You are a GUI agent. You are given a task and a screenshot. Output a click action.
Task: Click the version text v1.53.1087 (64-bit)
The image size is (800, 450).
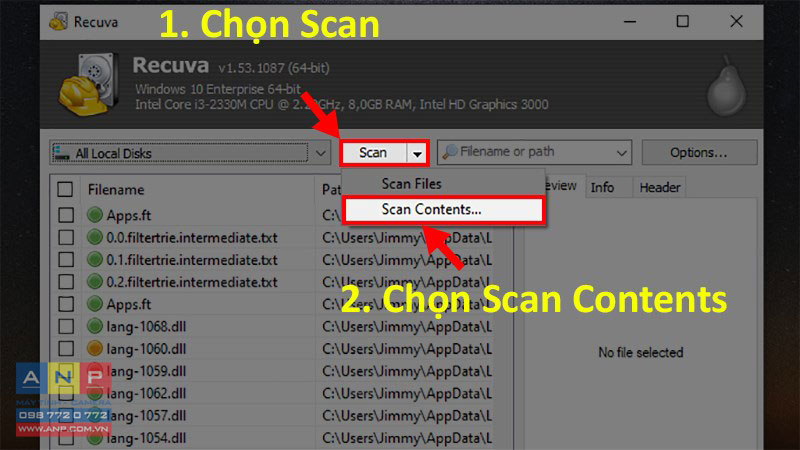(274, 68)
